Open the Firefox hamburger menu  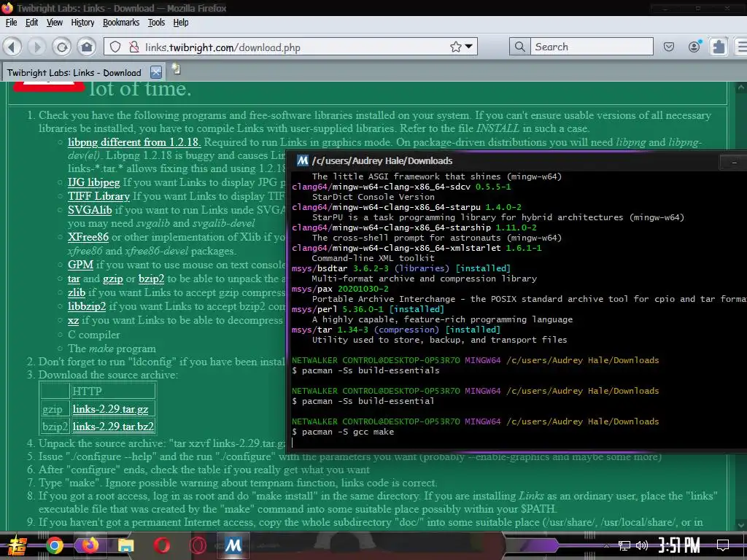click(x=741, y=47)
